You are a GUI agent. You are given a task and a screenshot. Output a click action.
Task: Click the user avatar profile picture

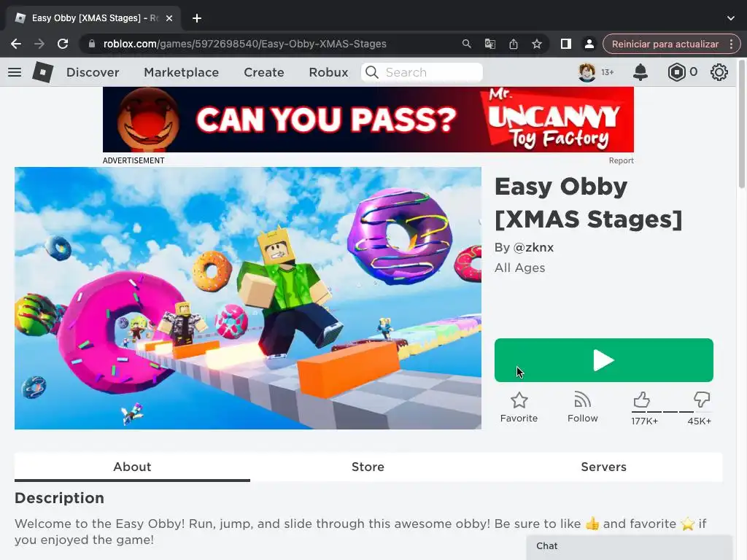tap(587, 72)
